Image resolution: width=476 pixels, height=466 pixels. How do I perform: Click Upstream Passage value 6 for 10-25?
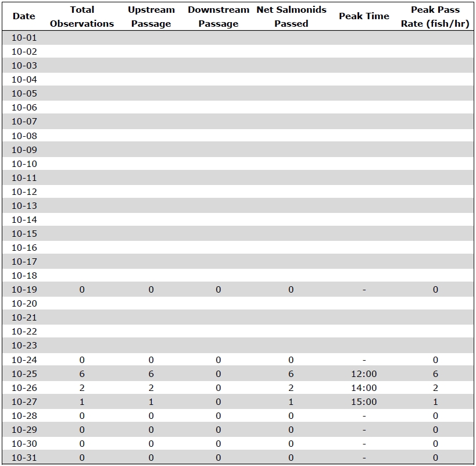(151, 374)
